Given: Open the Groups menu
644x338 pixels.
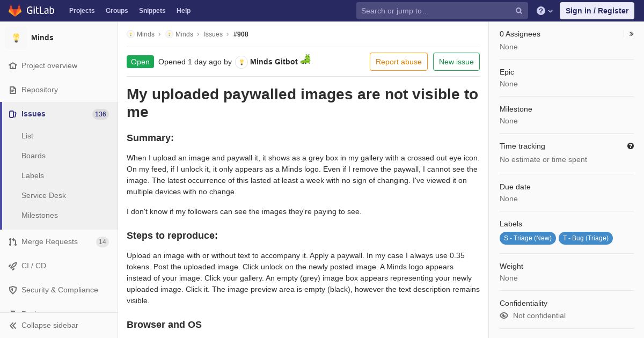Looking at the screenshot, I should coord(117,11).
